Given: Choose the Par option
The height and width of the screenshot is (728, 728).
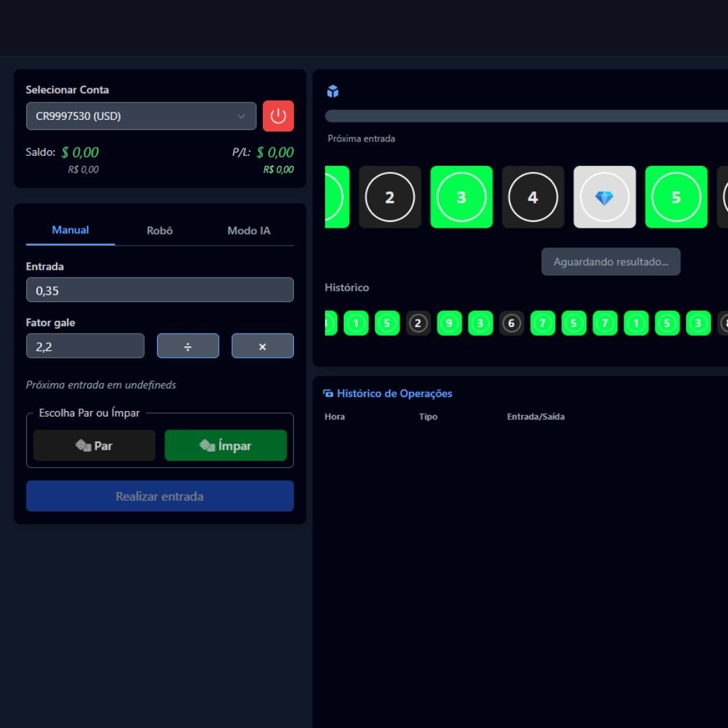Looking at the screenshot, I should click(94, 446).
